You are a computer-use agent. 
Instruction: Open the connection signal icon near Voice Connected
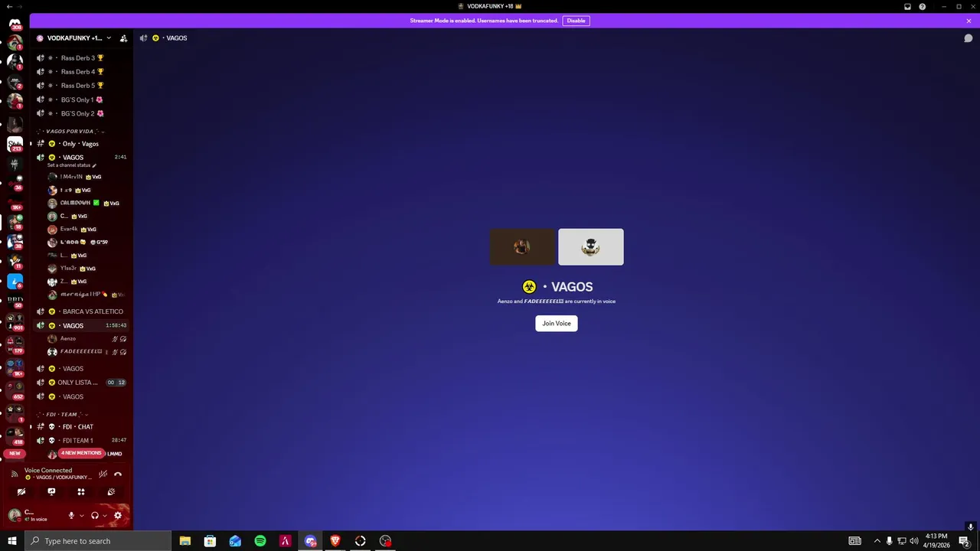(x=14, y=474)
